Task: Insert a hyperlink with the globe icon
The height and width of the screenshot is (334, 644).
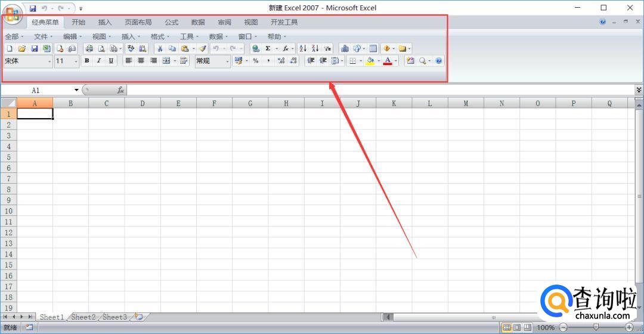Action: tap(255, 48)
